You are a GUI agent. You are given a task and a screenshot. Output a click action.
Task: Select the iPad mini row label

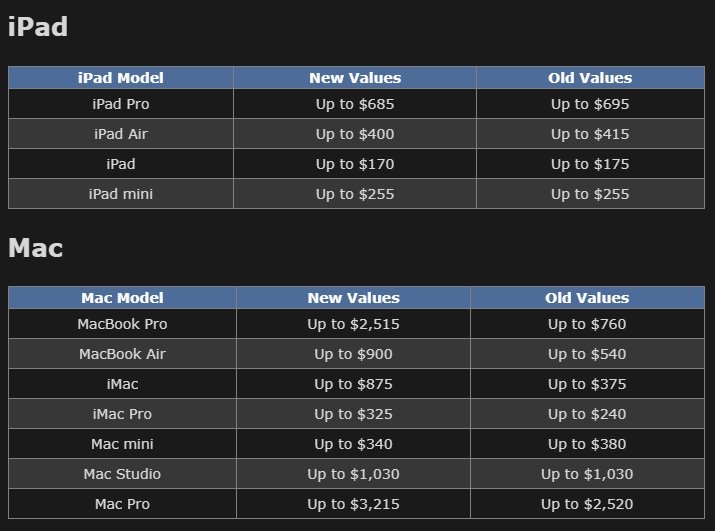coord(121,194)
